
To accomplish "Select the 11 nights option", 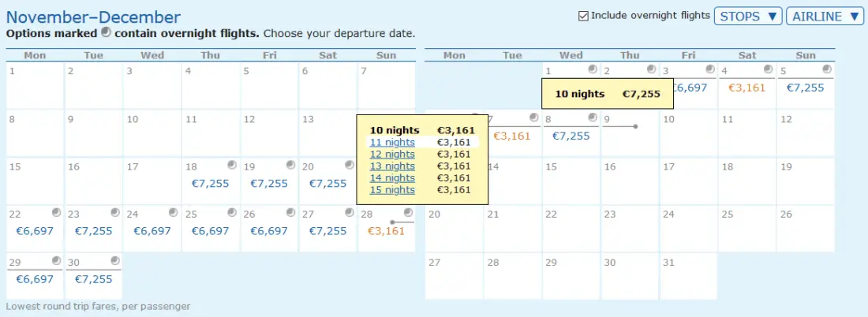I will tap(392, 142).
